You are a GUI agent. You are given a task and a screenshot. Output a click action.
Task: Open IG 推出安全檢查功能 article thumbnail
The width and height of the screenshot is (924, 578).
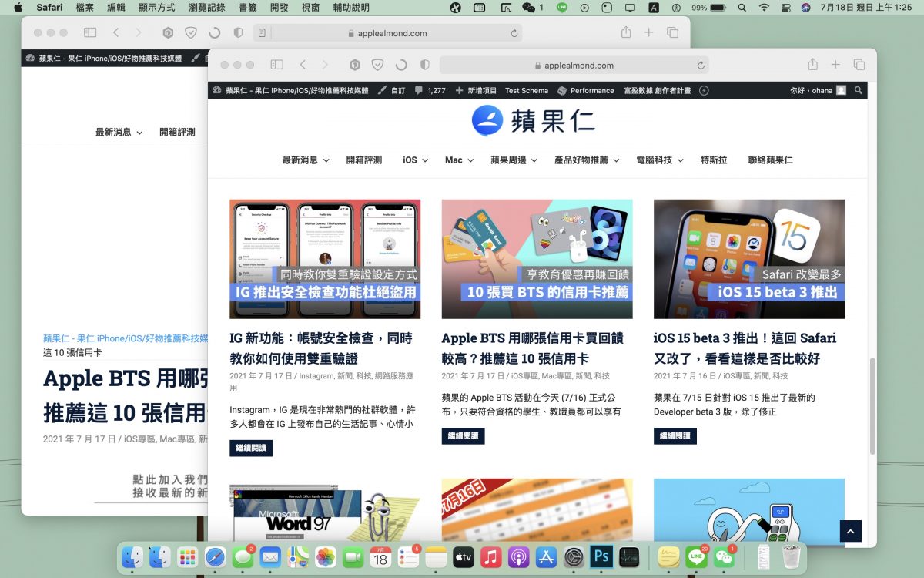pyautogui.click(x=325, y=259)
